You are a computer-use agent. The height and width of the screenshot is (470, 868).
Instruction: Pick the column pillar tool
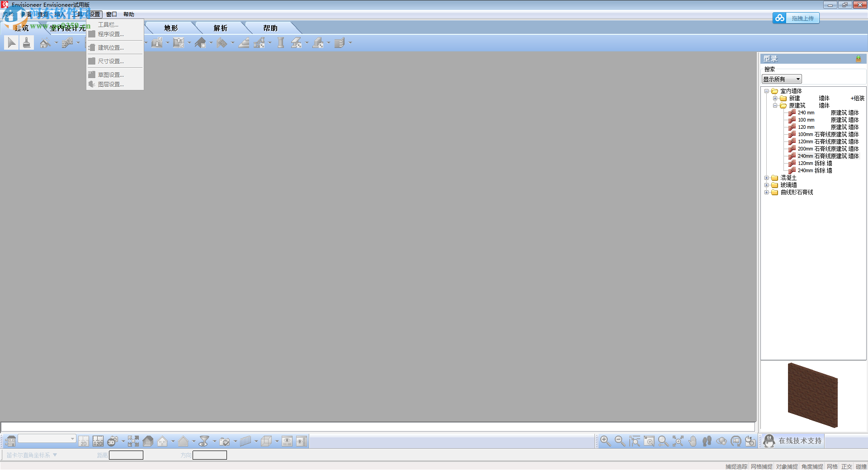coord(281,43)
